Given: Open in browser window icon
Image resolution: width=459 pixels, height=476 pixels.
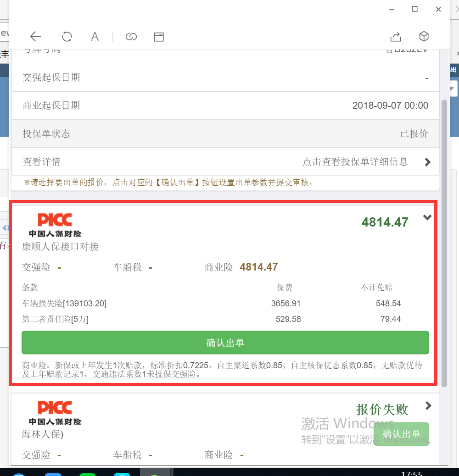Looking at the screenshot, I should coord(158,37).
